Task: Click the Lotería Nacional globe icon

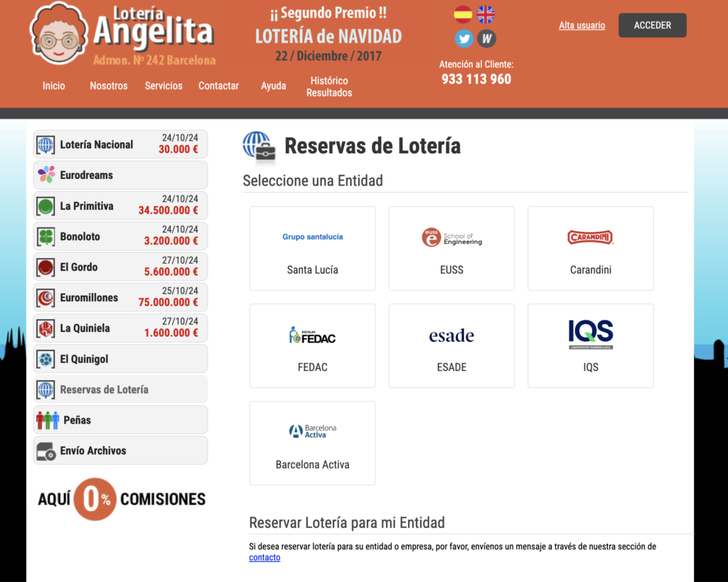Action: [x=45, y=145]
